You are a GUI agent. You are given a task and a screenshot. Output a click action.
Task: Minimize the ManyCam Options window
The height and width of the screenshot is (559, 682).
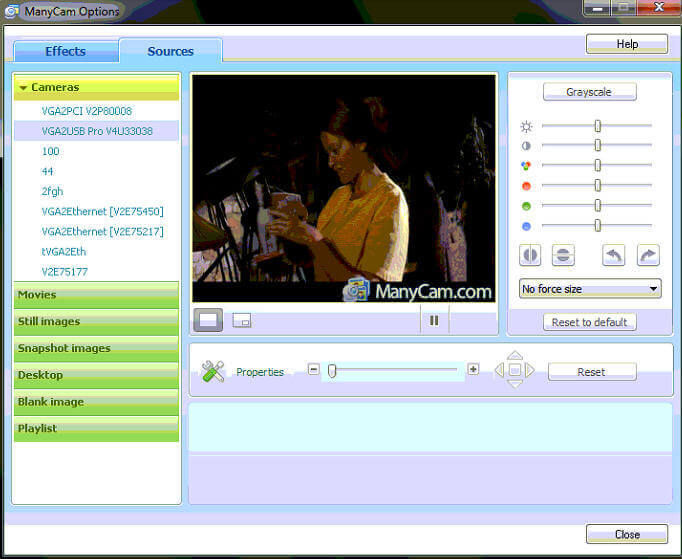(597, 8)
